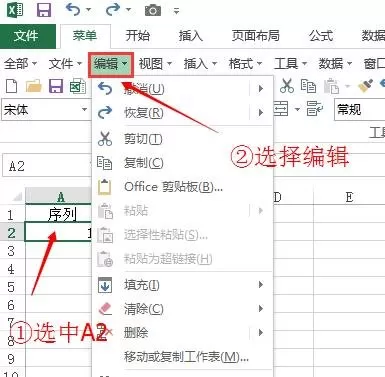Click the Open folder toolbar icon
The width and height of the screenshot is (385, 377).
[x=34, y=86]
